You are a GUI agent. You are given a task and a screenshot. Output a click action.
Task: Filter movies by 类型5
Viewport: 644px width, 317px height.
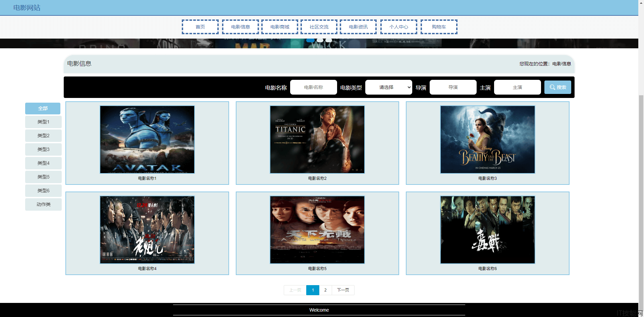(x=43, y=177)
